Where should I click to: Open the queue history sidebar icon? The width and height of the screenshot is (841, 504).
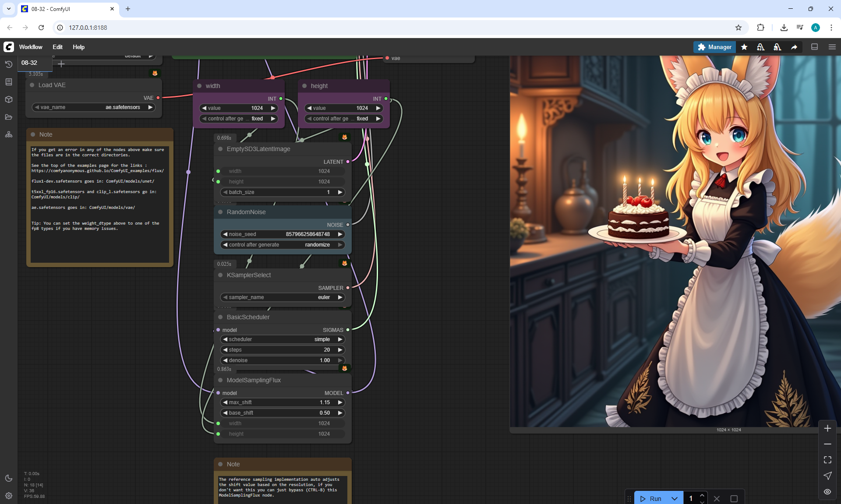coord(8,64)
